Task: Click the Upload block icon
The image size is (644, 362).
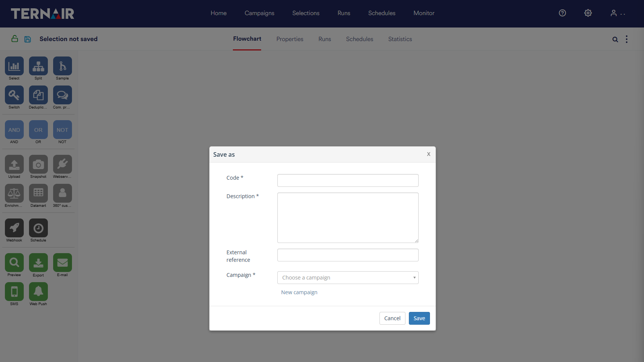Action: coord(14,164)
